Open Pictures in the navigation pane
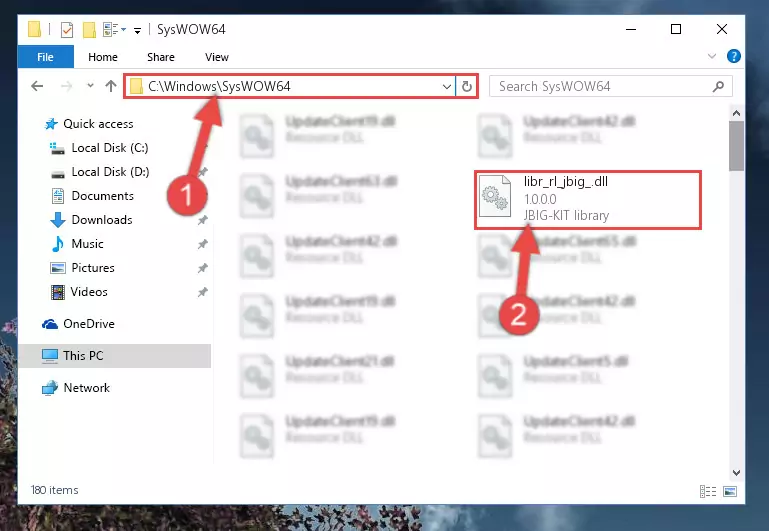This screenshot has width=769, height=531. [x=93, y=268]
